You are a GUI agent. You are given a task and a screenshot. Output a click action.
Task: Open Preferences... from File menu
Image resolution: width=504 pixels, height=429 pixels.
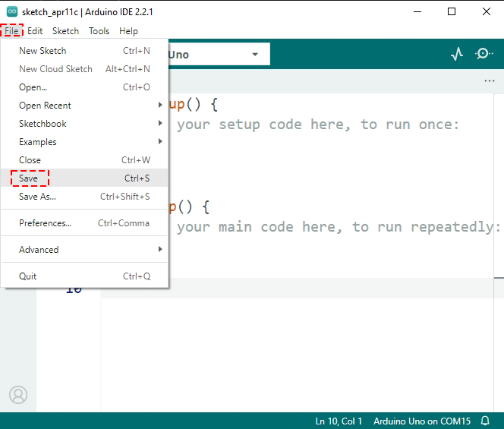[84, 223]
